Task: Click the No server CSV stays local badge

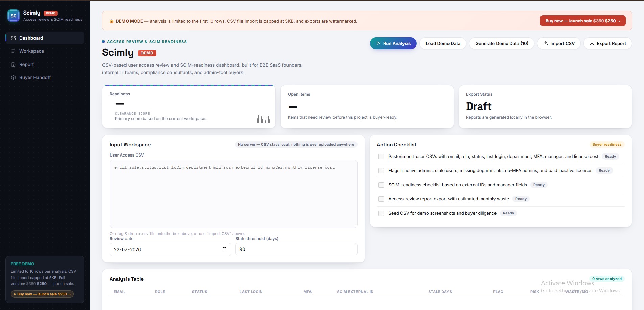Action: (296, 144)
